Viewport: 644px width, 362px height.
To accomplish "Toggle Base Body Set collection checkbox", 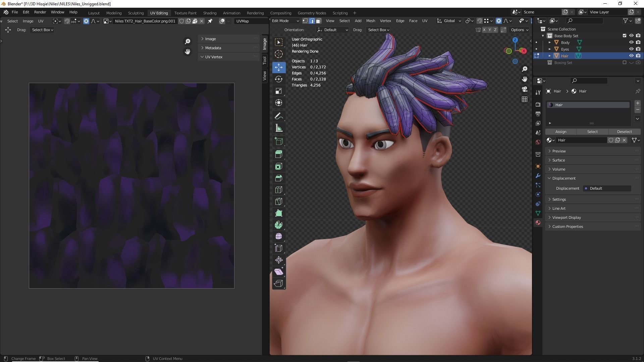I will pyautogui.click(x=624, y=36).
